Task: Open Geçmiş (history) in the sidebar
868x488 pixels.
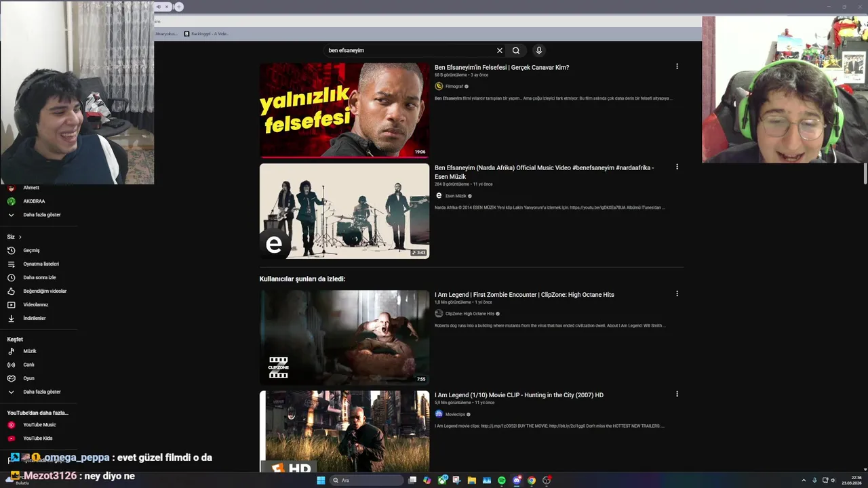Action: click(x=31, y=250)
